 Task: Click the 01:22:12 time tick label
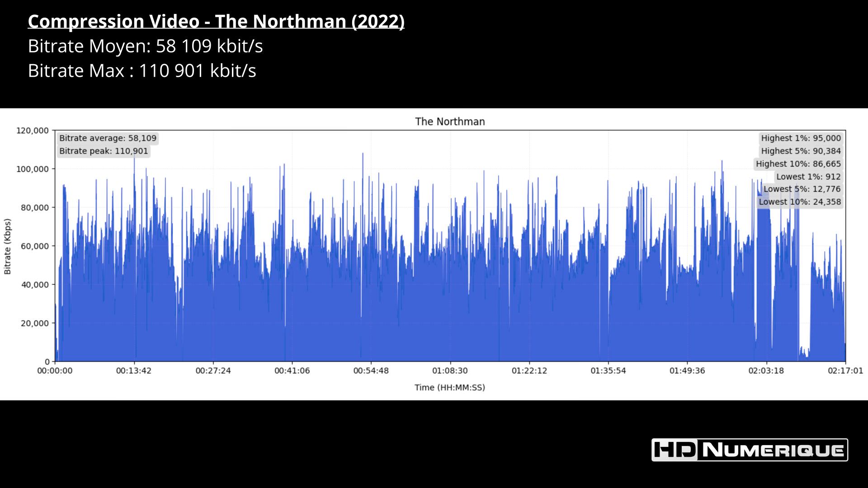529,371
